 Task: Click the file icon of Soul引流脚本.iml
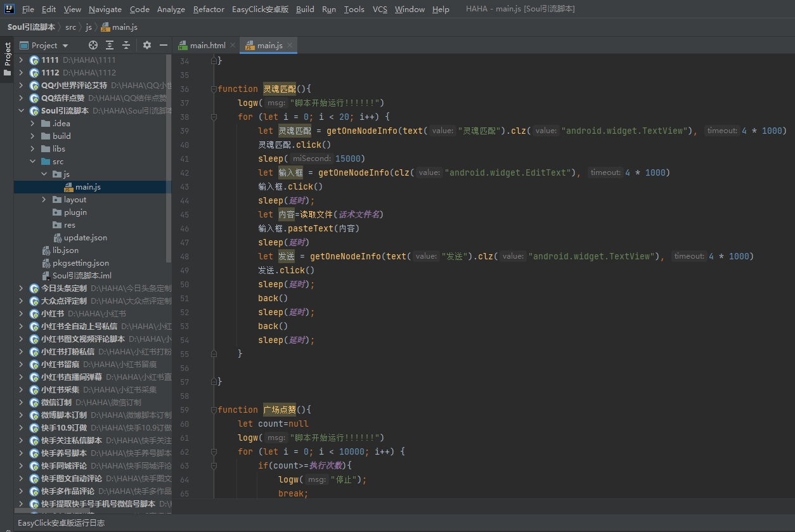pyautogui.click(x=46, y=276)
